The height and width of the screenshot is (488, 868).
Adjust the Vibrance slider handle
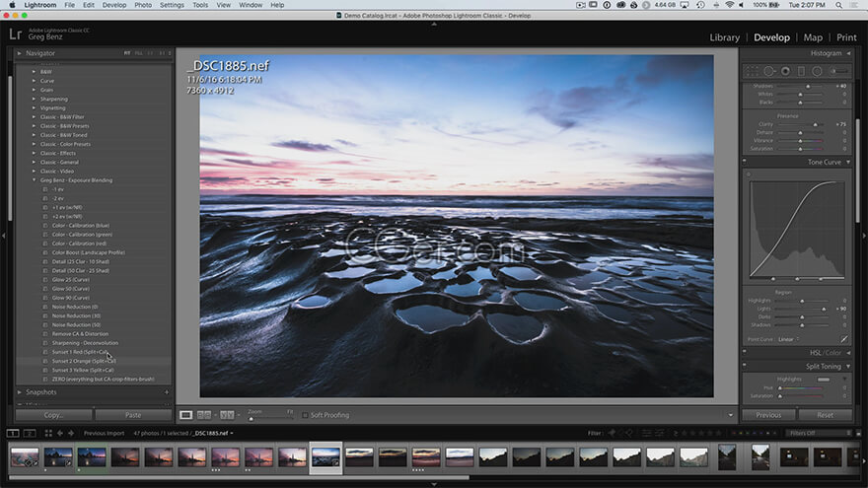[801, 141]
